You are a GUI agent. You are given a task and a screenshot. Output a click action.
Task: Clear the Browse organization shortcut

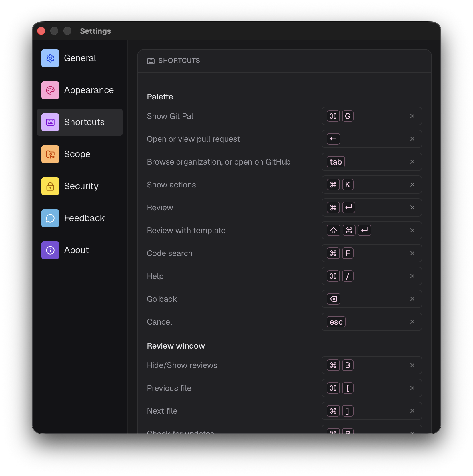(412, 162)
